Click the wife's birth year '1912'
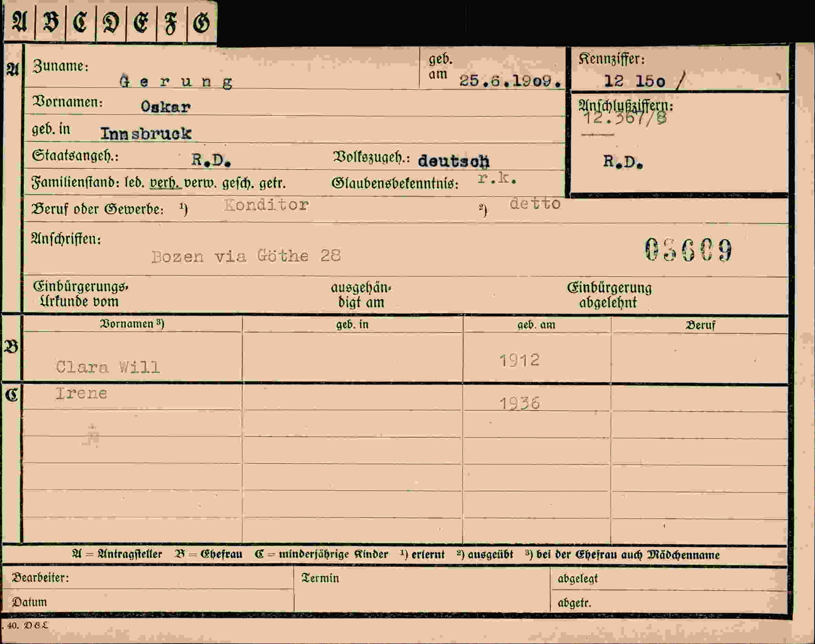The width and height of the screenshot is (815, 644). [x=520, y=360]
